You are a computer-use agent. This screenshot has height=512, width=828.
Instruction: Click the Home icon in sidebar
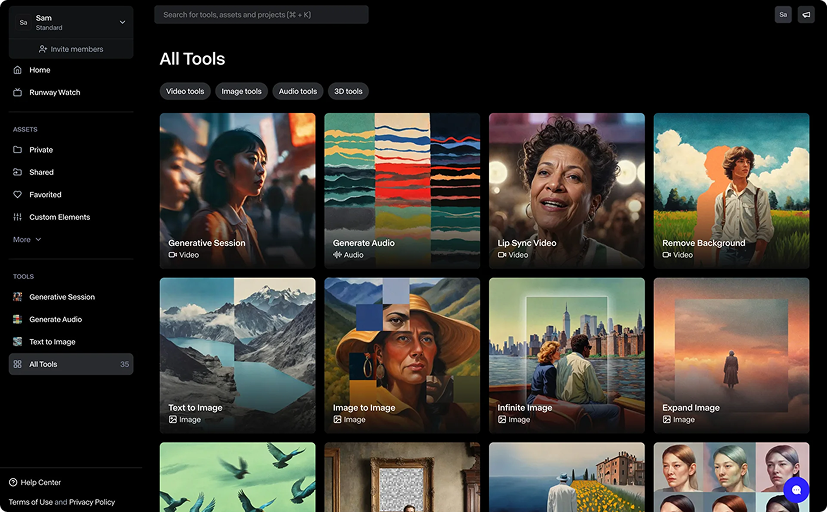(18, 70)
